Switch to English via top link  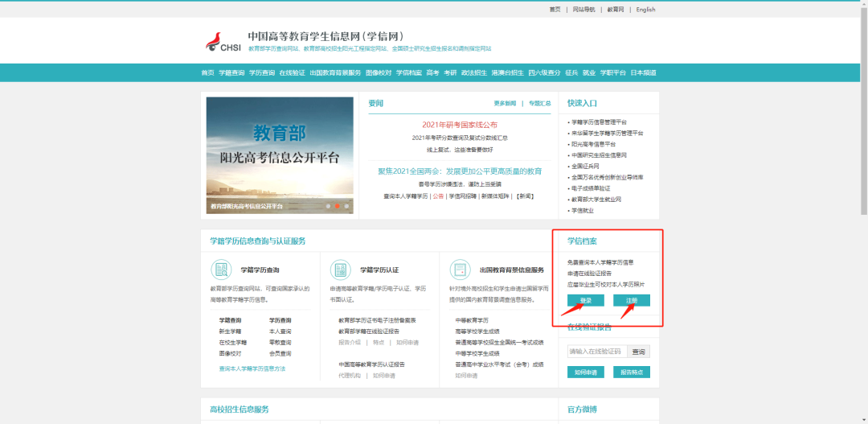[x=645, y=10]
